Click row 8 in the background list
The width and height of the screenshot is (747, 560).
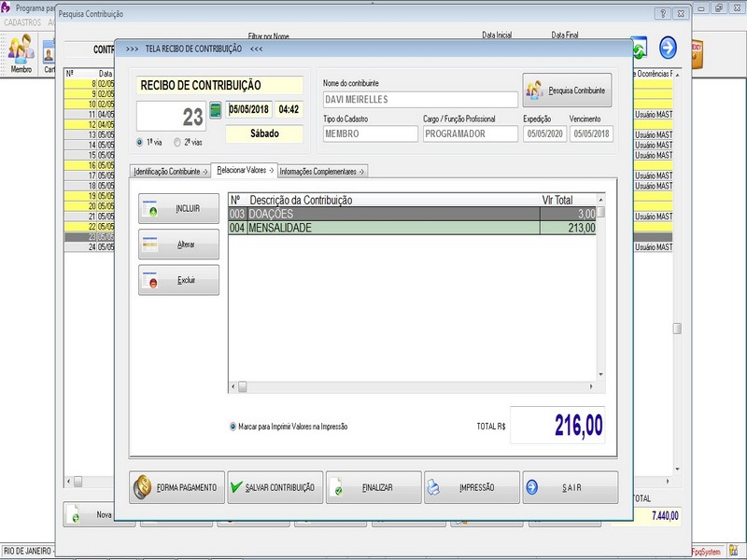(90, 83)
